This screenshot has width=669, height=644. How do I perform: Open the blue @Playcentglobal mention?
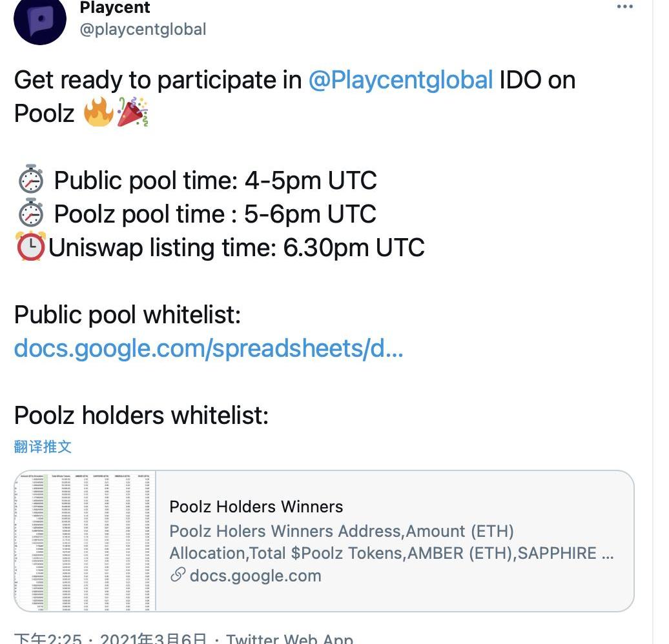point(400,80)
